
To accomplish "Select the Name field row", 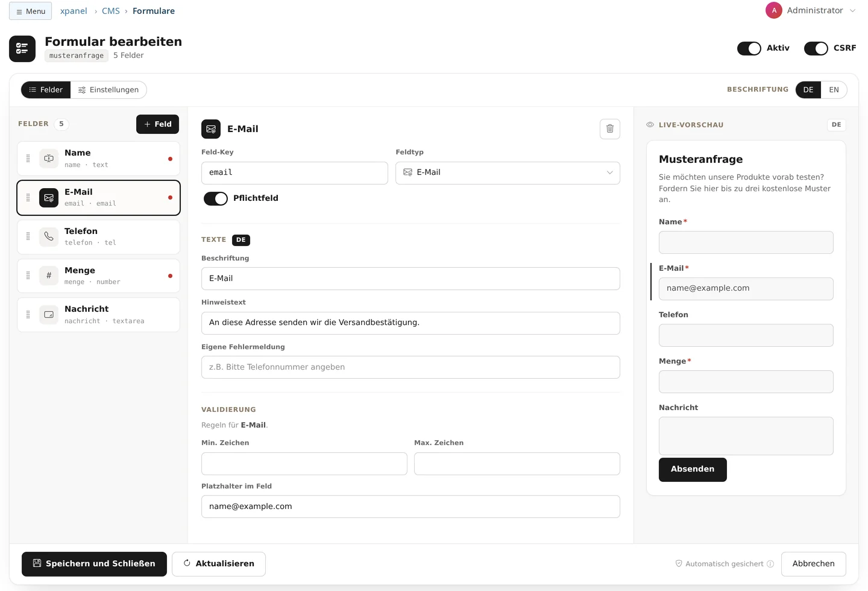I will [x=98, y=159].
